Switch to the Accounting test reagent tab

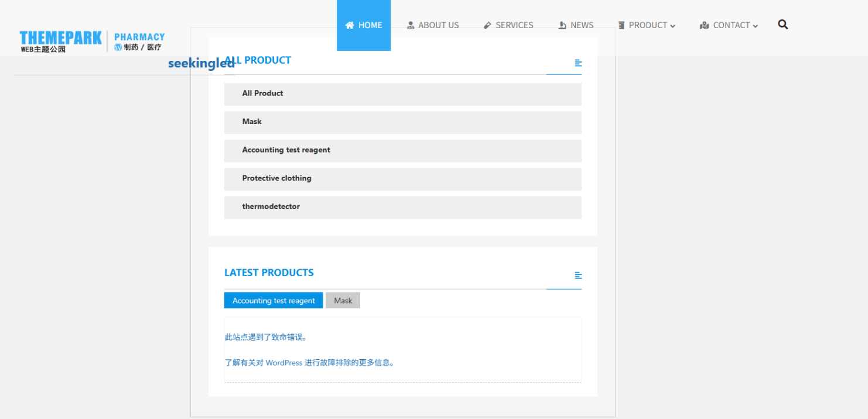273,300
